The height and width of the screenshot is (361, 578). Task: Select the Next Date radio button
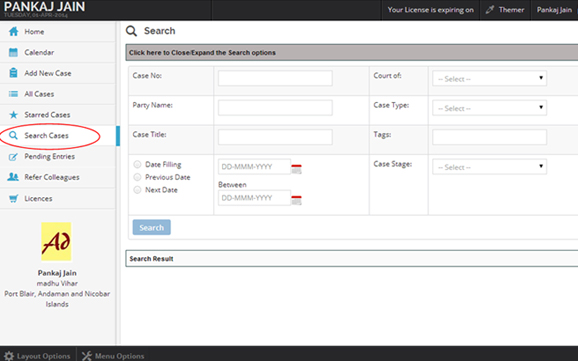click(x=137, y=190)
